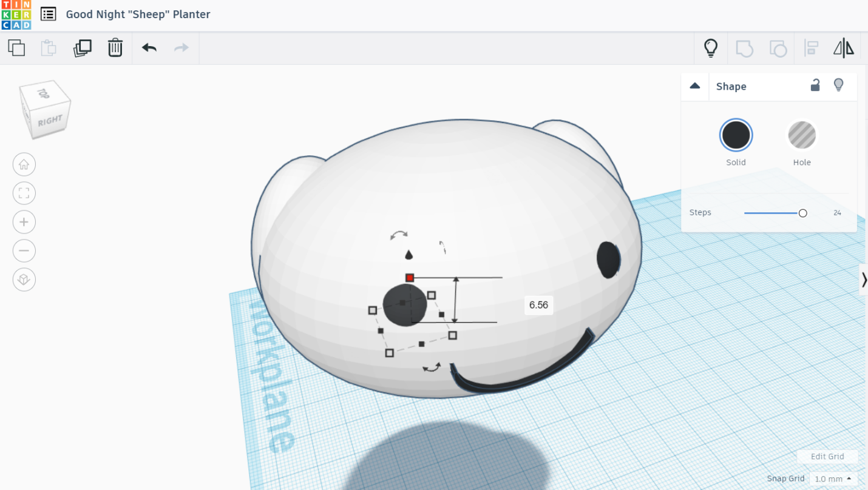Screen dimensions: 868x490
Task: Click the Duplicate and repeat icon
Action: click(x=82, y=47)
